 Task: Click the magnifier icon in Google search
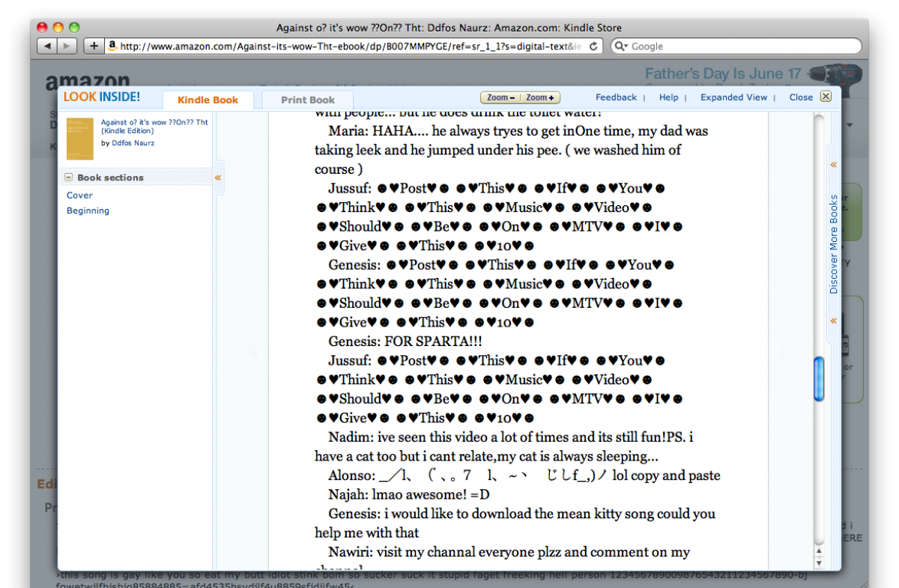[621, 46]
